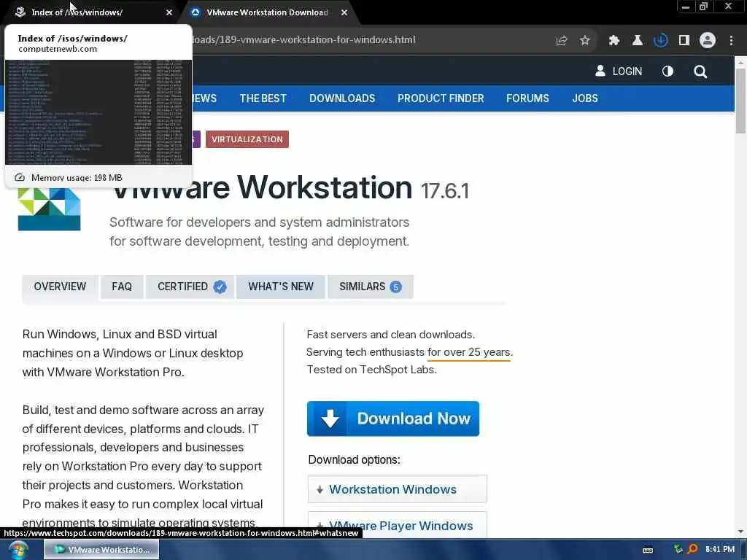
Task: Toggle dark mode contrast icon
Action: point(667,71)
